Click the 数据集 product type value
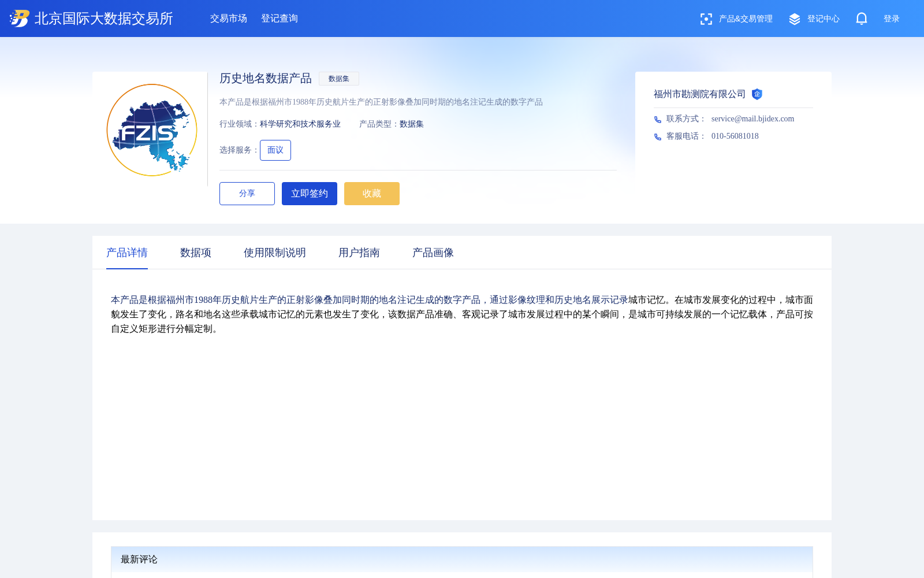Image resolution: width=924 pixels, height=578 pixels. coord(412,124)
